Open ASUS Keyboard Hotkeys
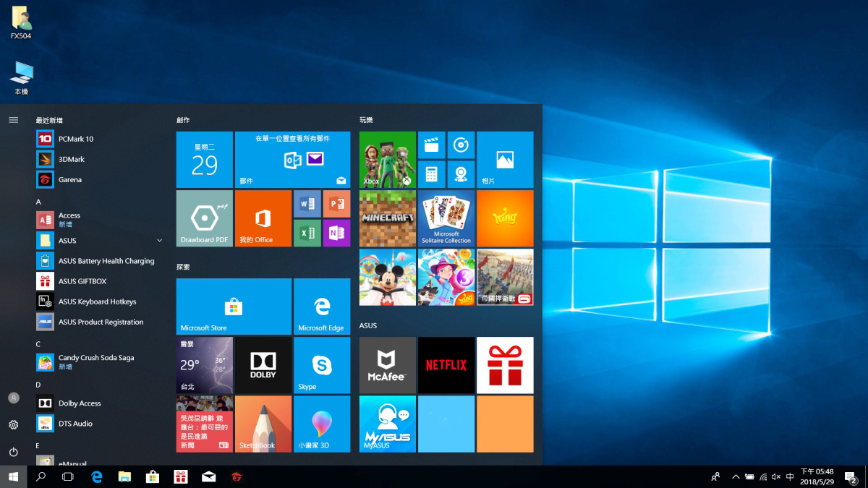 click(x=100, y=301)
